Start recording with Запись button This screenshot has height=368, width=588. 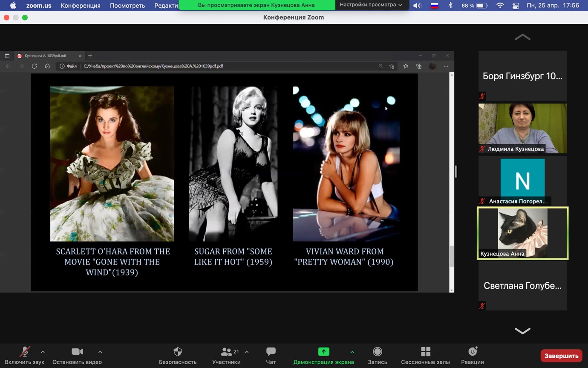coord(377,356)
